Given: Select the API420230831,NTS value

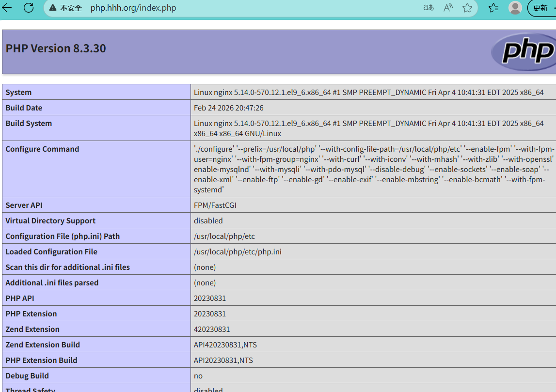Looking at the screenshot, I should tap(225, 345).
